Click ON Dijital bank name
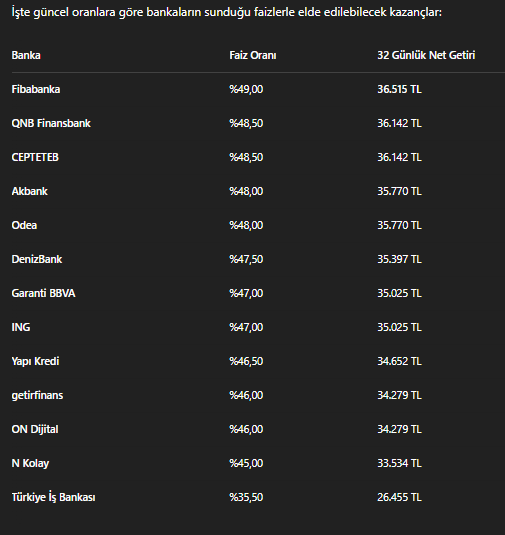 pyautogui.click(x=35, y=429)
